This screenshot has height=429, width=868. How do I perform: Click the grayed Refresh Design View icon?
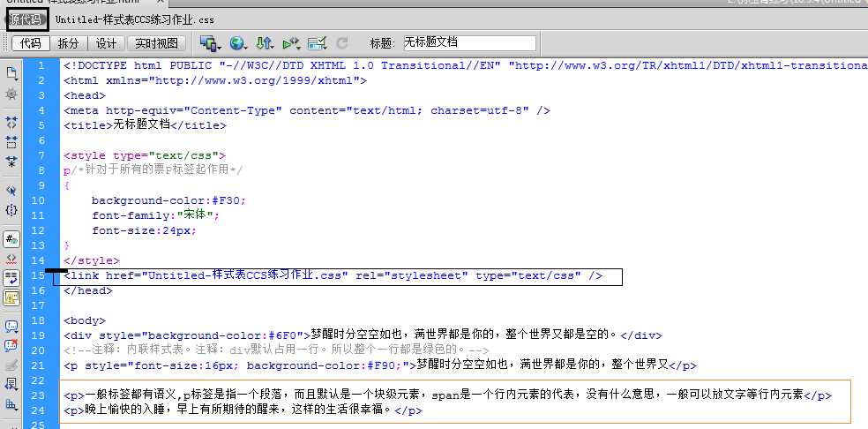coord(342,43)
